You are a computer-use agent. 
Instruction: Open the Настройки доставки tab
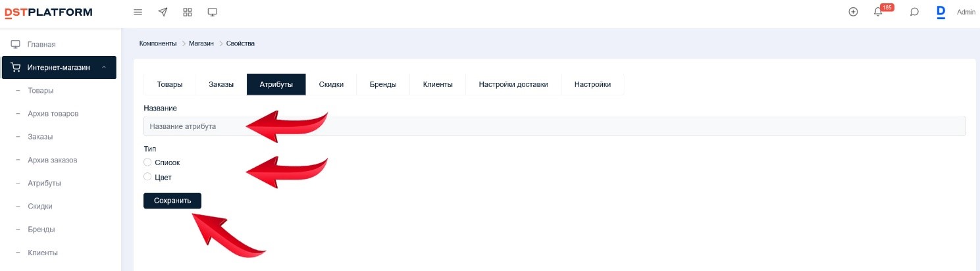coord(513,84)
